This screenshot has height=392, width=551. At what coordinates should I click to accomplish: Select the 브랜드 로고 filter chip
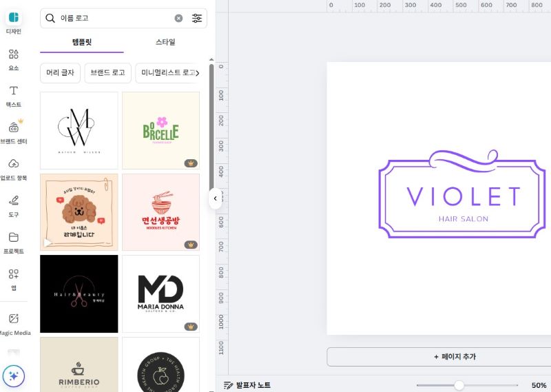pos(108,73)
